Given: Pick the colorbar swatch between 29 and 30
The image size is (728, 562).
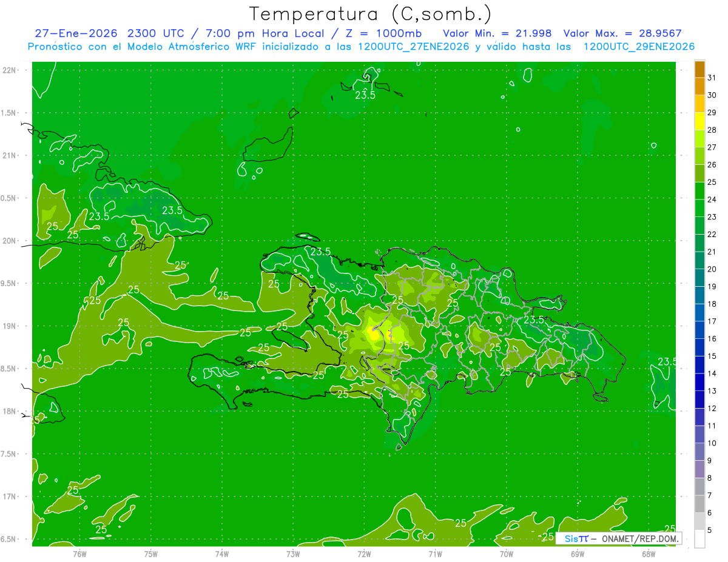Looking at the screenshot, I should [x=699, y=104].
